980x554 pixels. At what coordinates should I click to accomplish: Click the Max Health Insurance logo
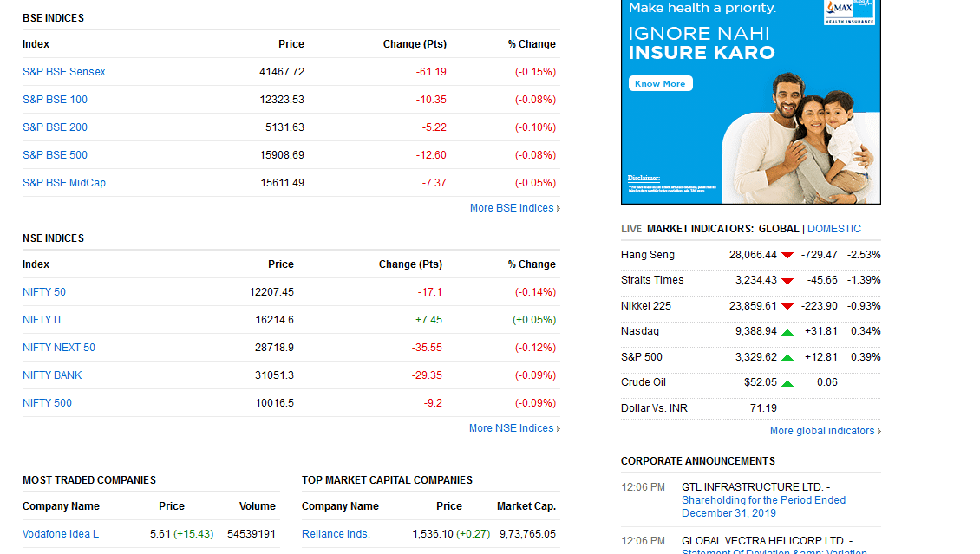point(849,10)
